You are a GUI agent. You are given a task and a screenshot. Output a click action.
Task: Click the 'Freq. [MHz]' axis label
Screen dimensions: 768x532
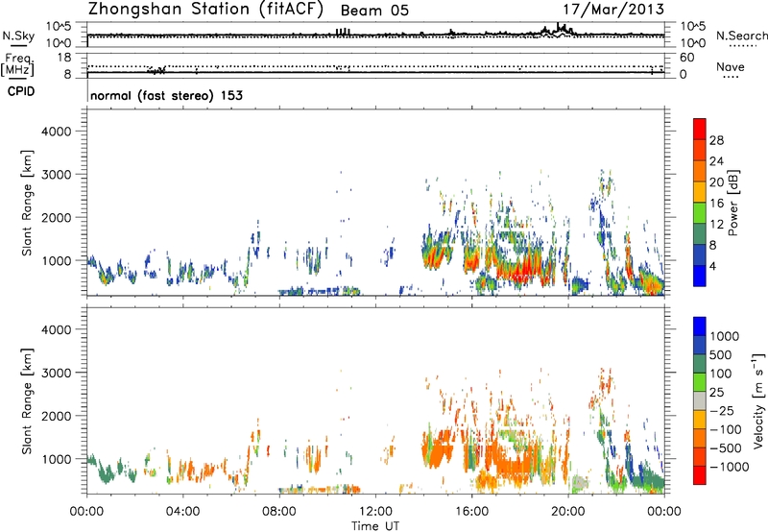point(18,64)
